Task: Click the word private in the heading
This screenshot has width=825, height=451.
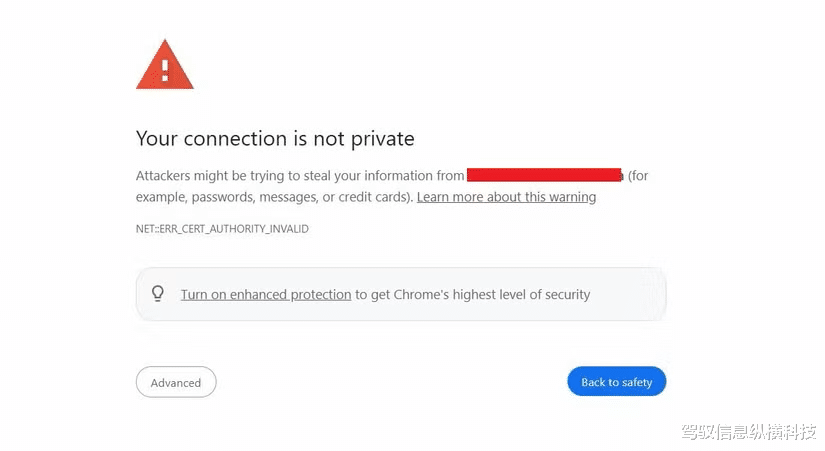Action: pyautogui.click(x=383, y=139)
